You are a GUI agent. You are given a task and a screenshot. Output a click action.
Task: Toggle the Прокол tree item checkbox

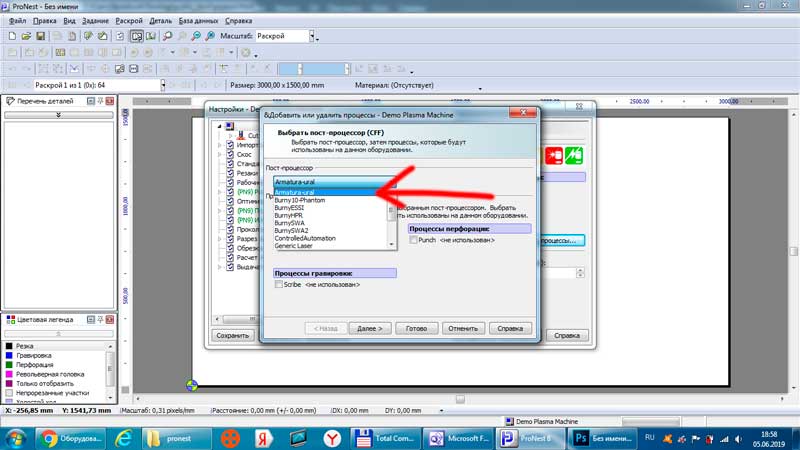point(230,229)
